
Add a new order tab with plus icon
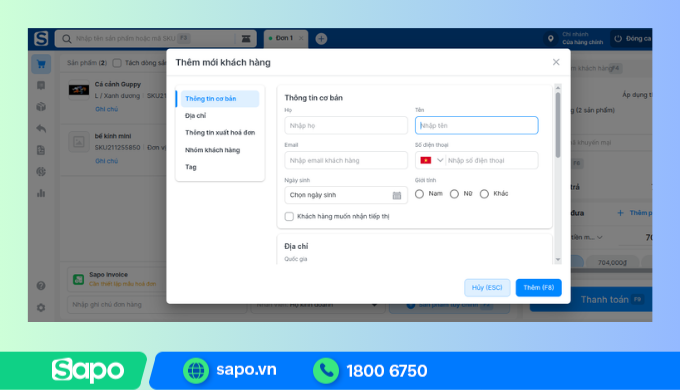pyautogui.click(x=321, y=39)
